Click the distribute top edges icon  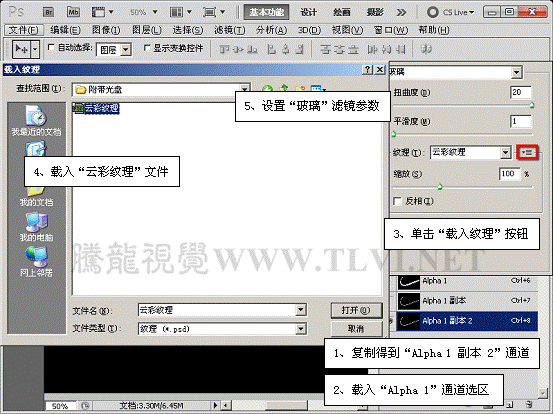(325, 49)
